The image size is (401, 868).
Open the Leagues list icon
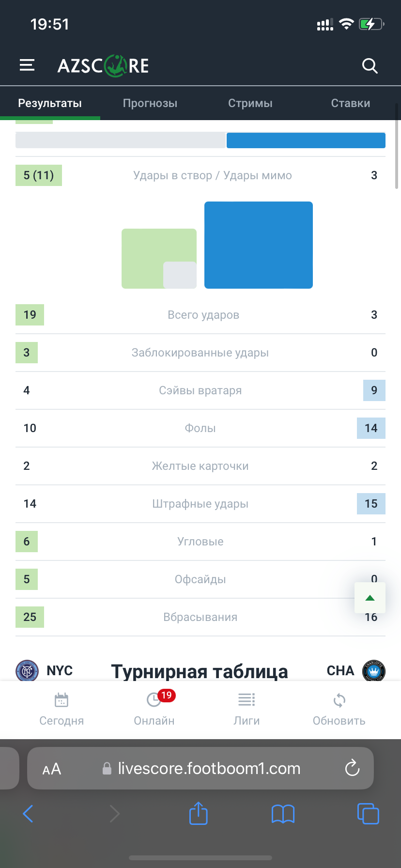click(x=247, y=700)
